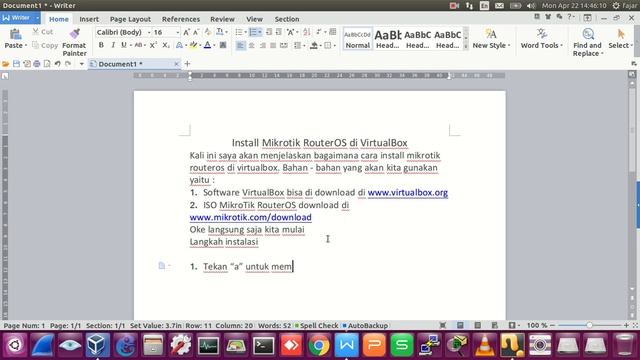Apply the first Heading style (AaBb)
The image size is (640, 360).
(x=388, y=39)
